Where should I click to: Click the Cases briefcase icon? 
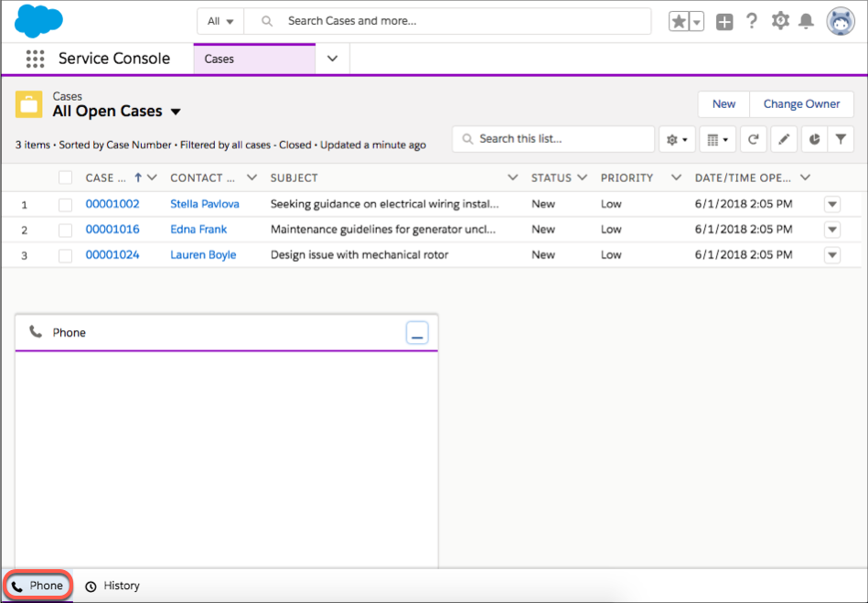tap(28, 104)
